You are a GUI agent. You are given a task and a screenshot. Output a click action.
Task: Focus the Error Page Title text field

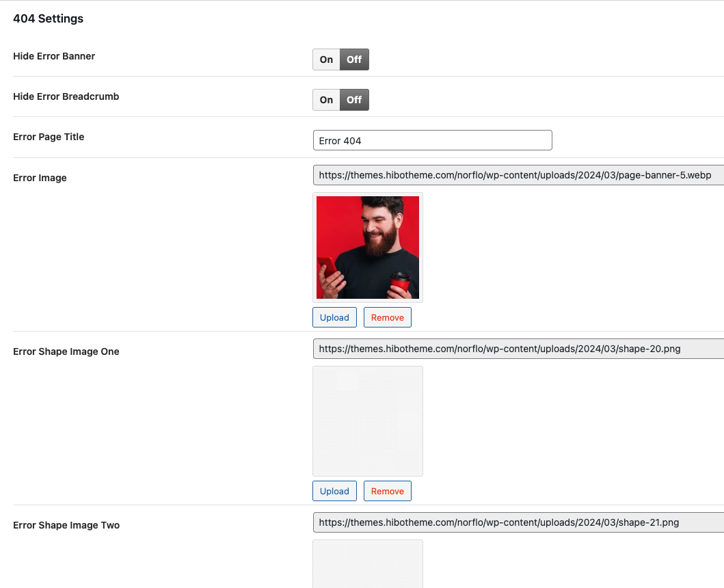point(432,141)
